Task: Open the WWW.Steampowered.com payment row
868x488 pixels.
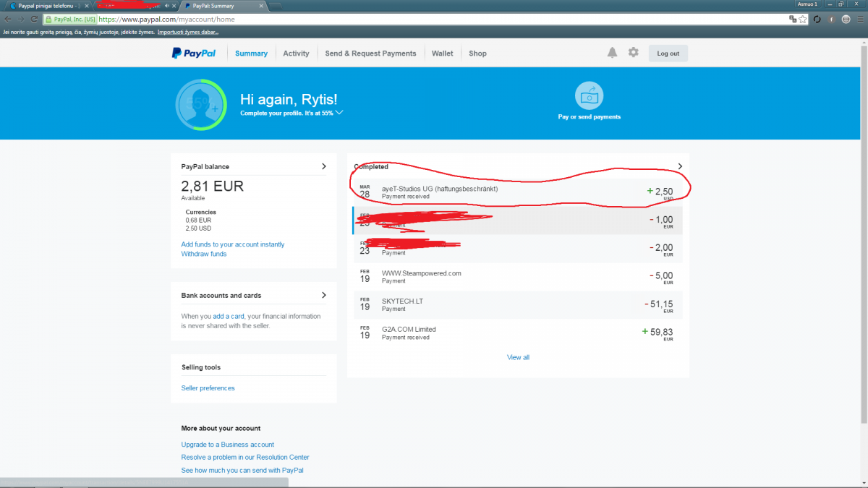Action: [518, 277]
